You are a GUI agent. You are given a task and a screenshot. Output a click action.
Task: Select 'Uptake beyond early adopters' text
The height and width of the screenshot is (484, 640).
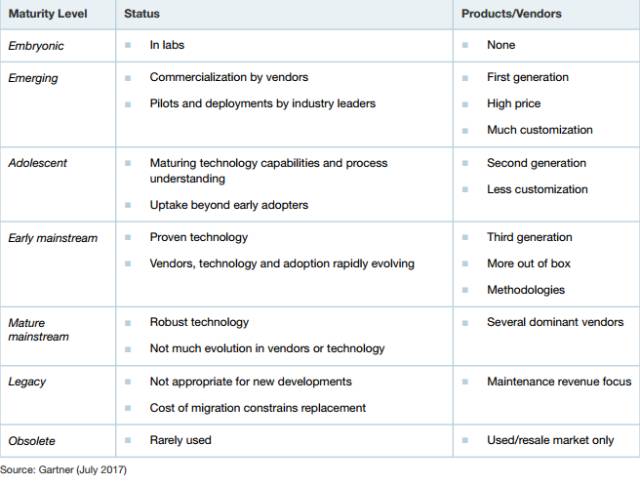point(229,205)
